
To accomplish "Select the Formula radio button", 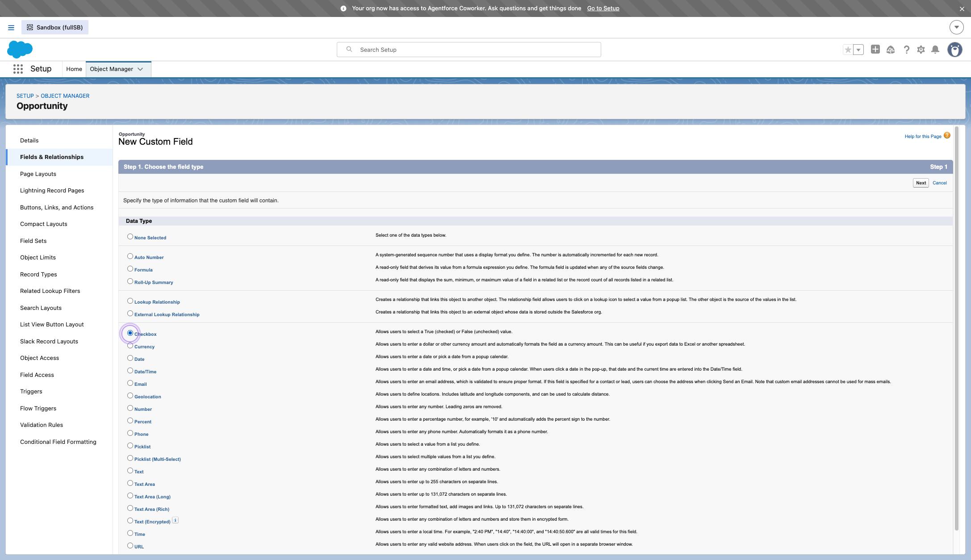I will tap(130, 269).
